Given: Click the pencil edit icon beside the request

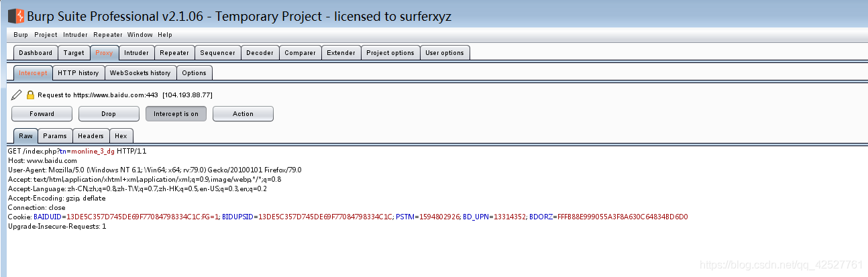Looking at the screenshot, I should pyautogui.click(x=17, y=95).
